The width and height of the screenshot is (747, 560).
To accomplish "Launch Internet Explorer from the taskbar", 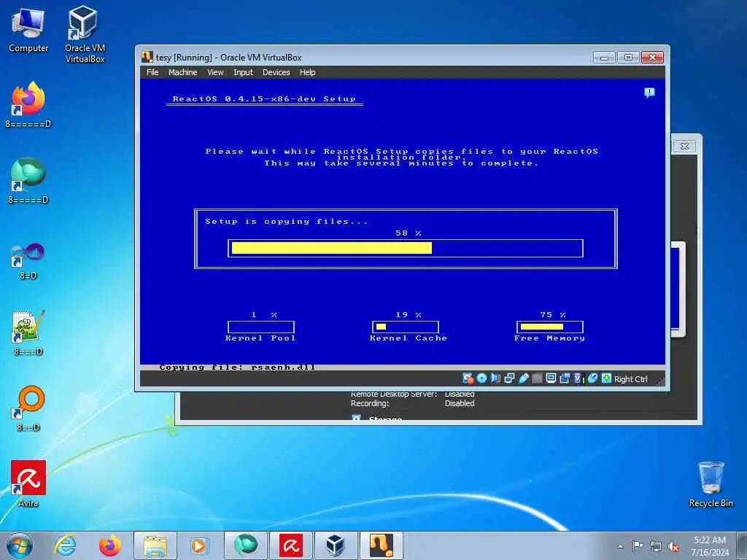I will click(x=65, y=545).
